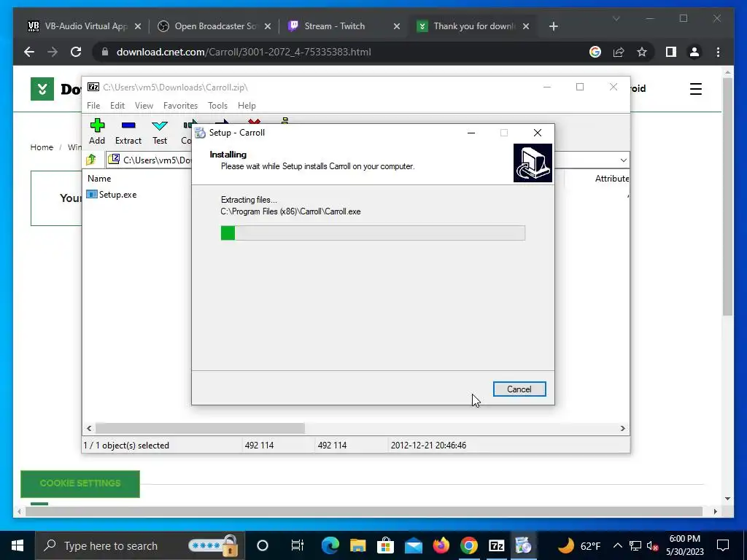Share this page from Chrome toolbar
The height and width of the screenshot is (560, 747).
point(619,52)
